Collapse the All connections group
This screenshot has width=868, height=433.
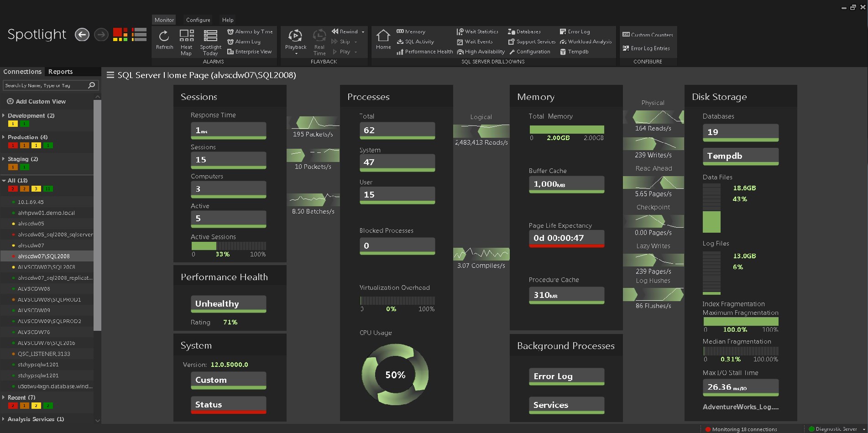pyautogui.click(x=4, y=181)
